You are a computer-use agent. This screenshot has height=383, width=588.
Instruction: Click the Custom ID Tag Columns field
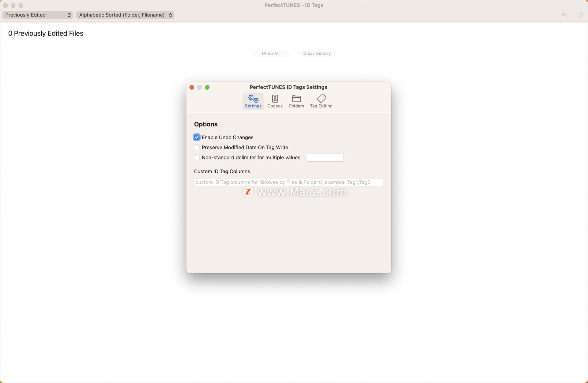pyautogui.click(x=288, y=182)
